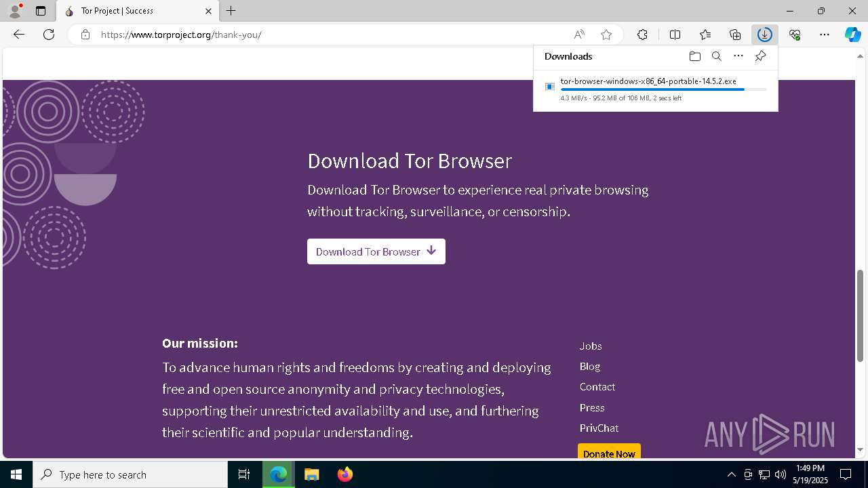Open the Extensions menu
Viewport: 868px width, 488px height.
click(x=642, y=35)
